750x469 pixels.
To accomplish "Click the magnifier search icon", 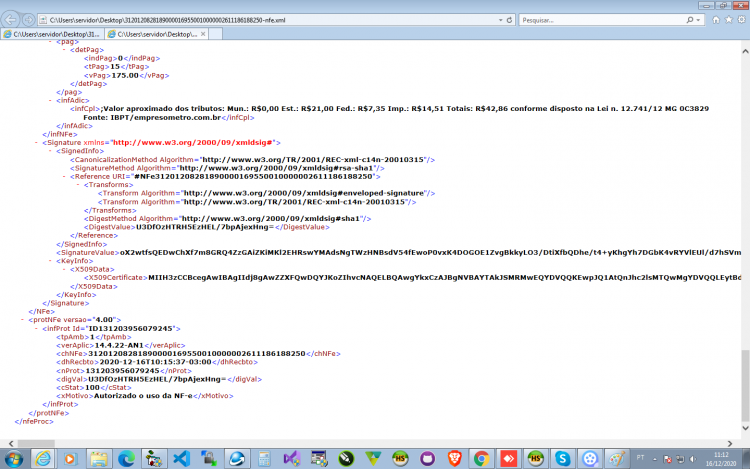I will pyautogui.click(x=690, y=20).
